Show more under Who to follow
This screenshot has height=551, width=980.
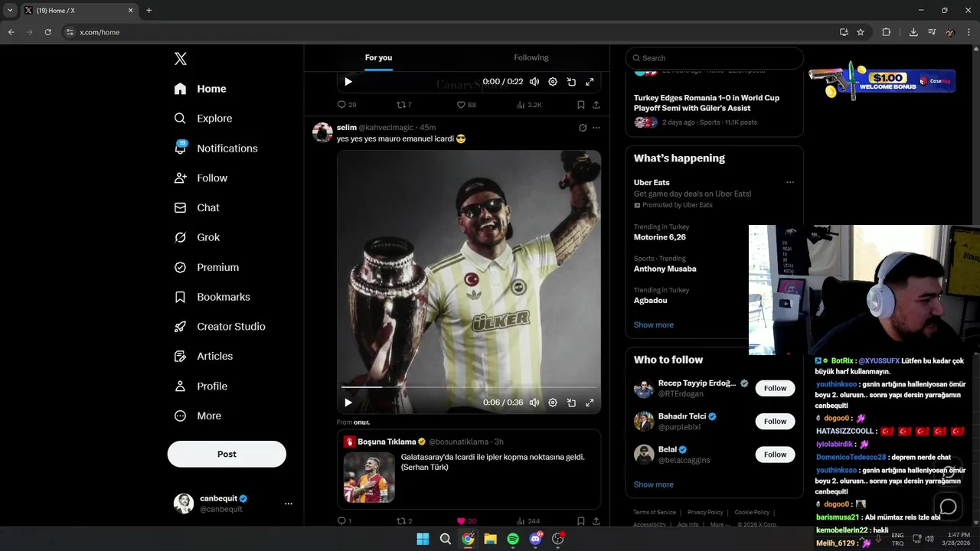point(654,484)
